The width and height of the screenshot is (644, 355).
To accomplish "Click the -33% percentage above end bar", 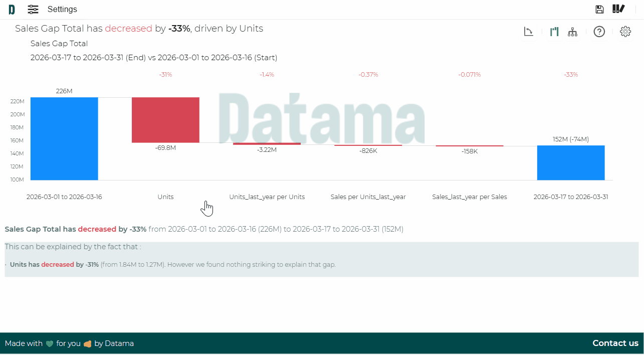I will point(571,75).
